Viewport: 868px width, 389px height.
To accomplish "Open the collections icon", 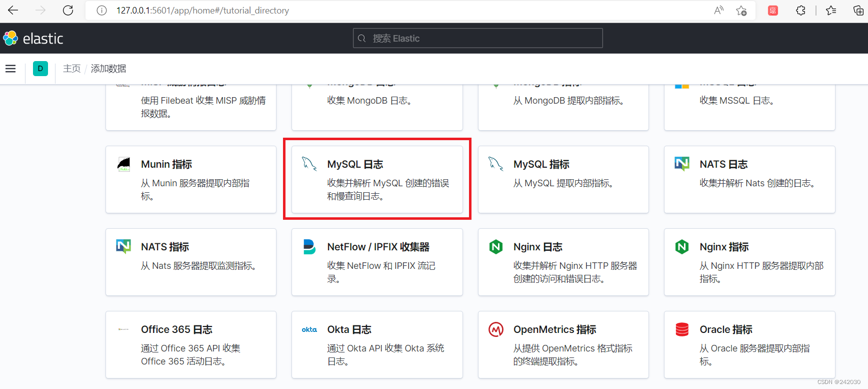I will click(x=858, y=11).
